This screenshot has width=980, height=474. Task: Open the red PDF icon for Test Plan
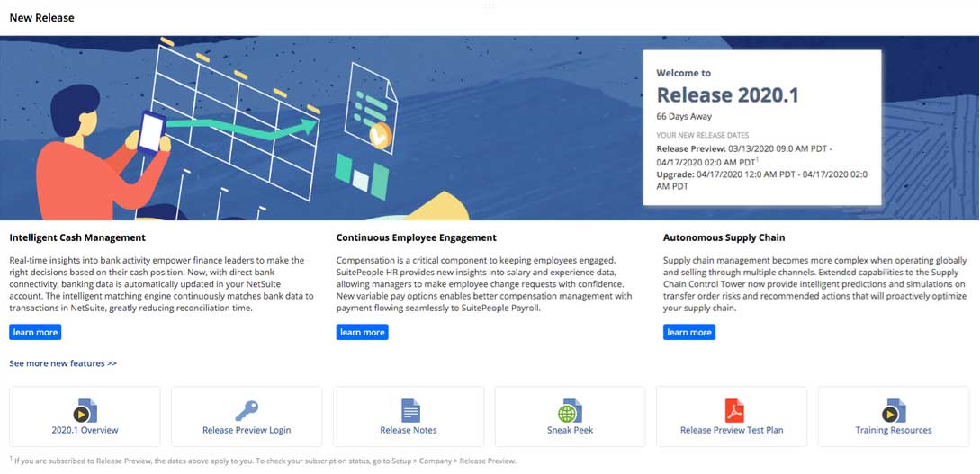[x=733, y=410]
